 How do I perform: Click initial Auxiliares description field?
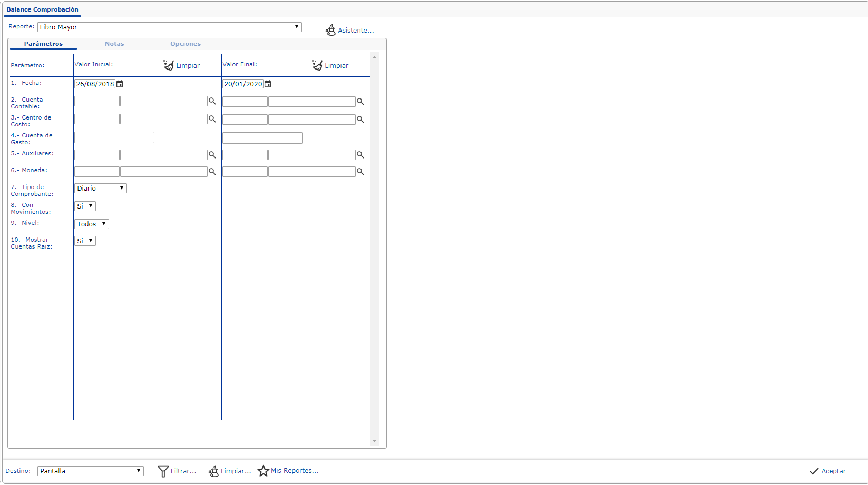pyautogui.click(x=164, y=155)
